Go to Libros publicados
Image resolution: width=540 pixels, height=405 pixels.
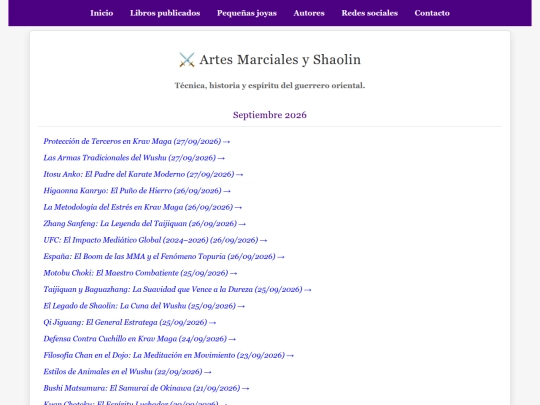[x=165, y=13]
